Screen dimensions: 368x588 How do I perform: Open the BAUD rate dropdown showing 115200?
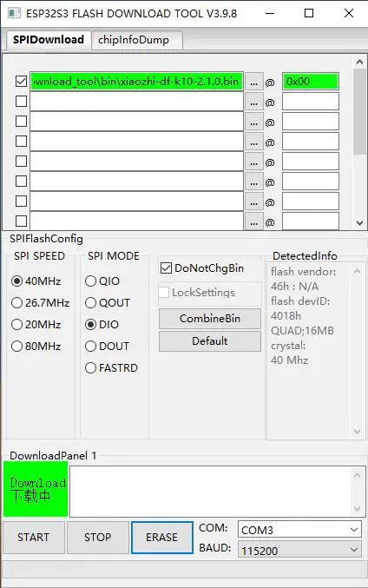pos(299,551)
